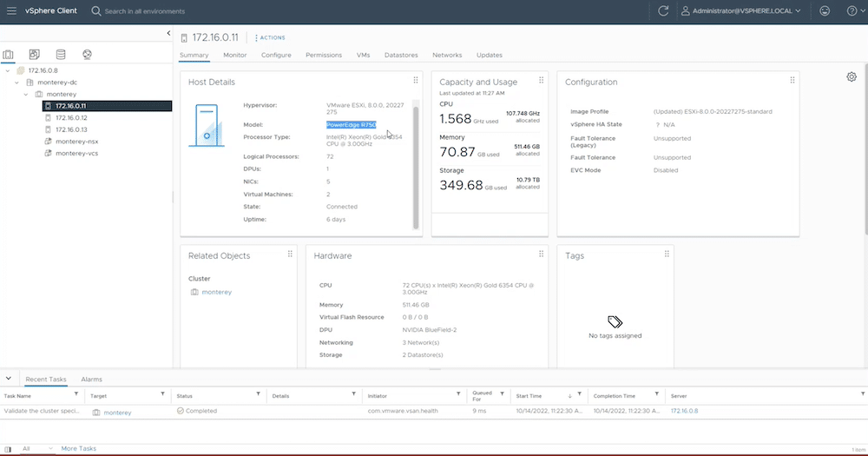The height and width of the screenshot is (456, 868).
Task: Grab the Hardware card drag handle
Action: coord(542,254)
